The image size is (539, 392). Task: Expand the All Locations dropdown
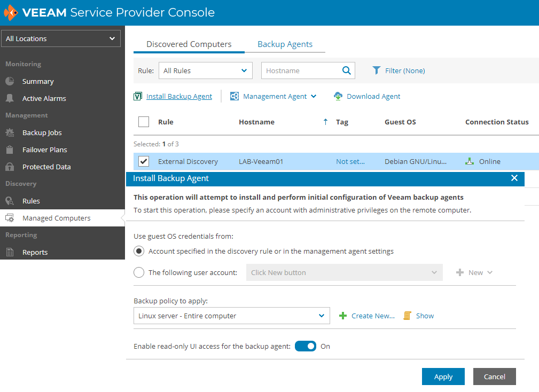tap(61, 38)
